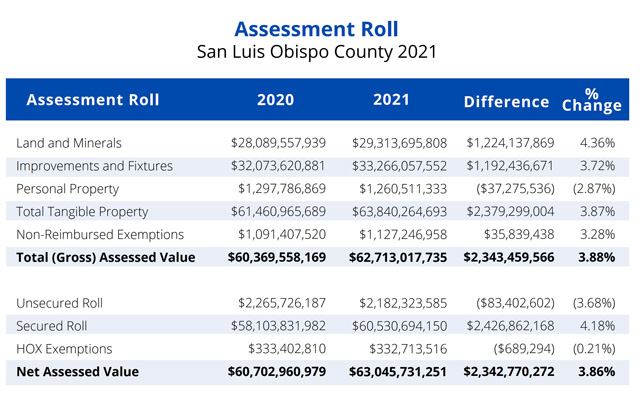Click the 4.36% change cell
Viewport: 640px width, 397px height.
(598, 143)
